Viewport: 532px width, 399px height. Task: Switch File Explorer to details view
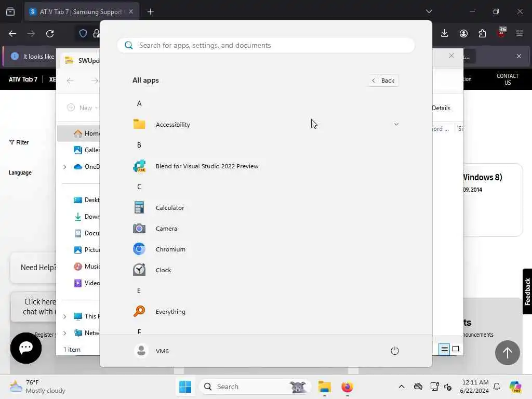[x=444, y=349]
